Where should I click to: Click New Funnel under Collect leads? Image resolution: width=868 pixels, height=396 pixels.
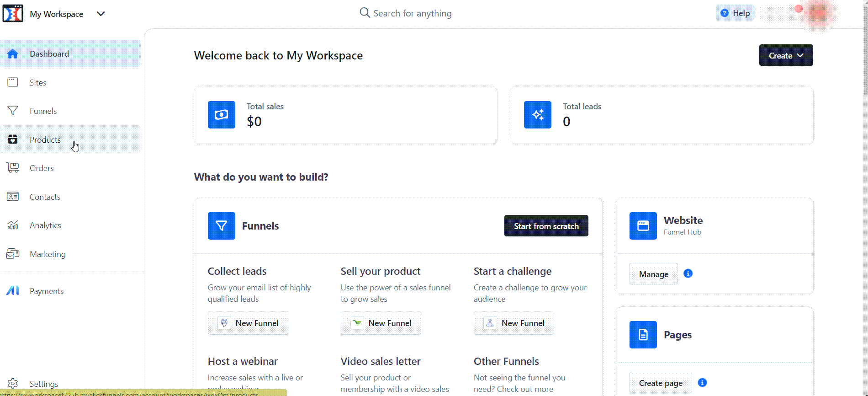pyautogui.click(x=248, y=323)
